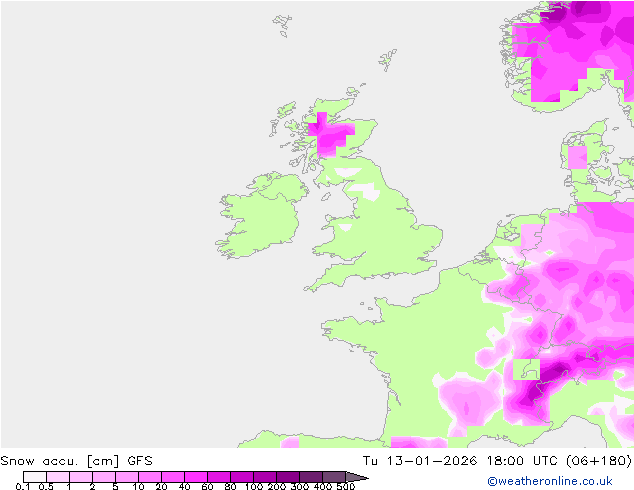Click the 10–20 cm legend swatch
Screen dimensions: 634x490
(x=150, y=477)
